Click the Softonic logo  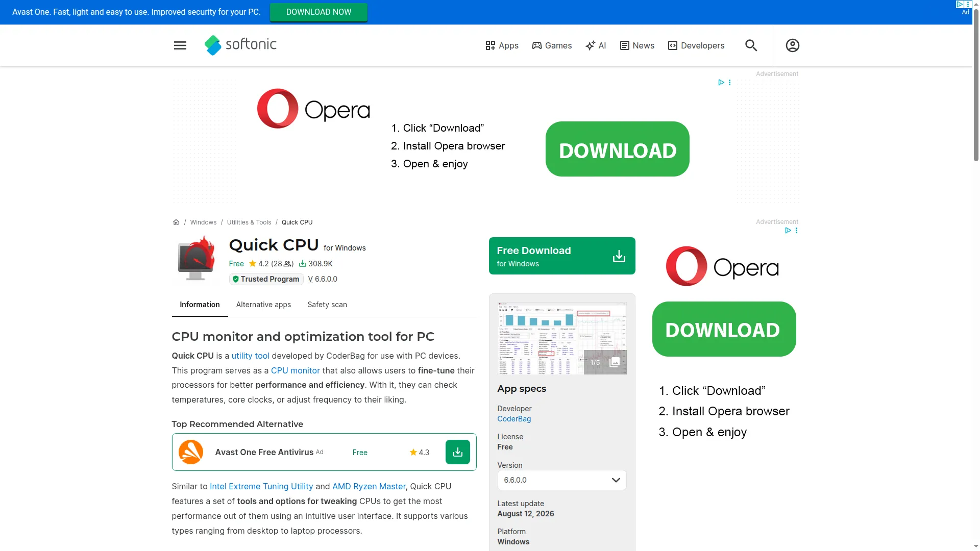[x=240, y=45]
